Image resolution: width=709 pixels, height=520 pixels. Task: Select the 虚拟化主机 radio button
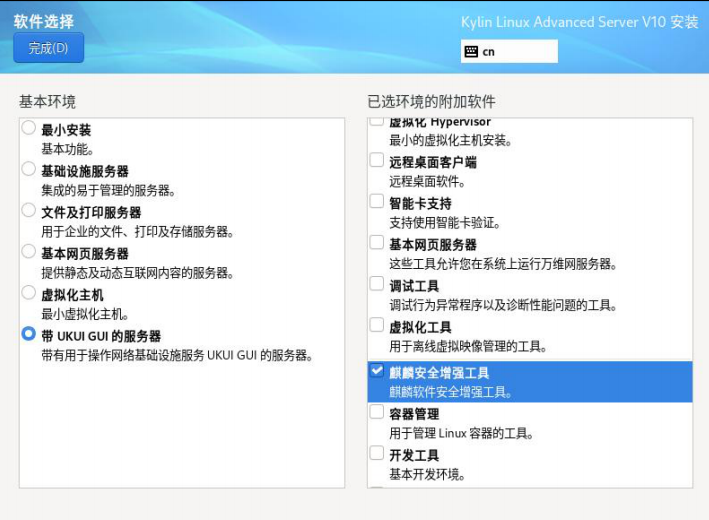click(28, 293)
